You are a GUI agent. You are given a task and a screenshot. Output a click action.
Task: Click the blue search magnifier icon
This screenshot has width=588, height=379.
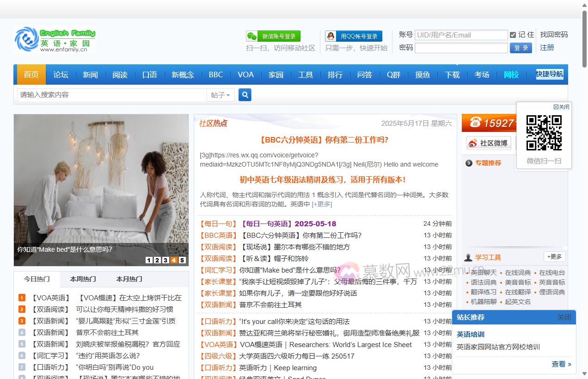pos(245,95)
